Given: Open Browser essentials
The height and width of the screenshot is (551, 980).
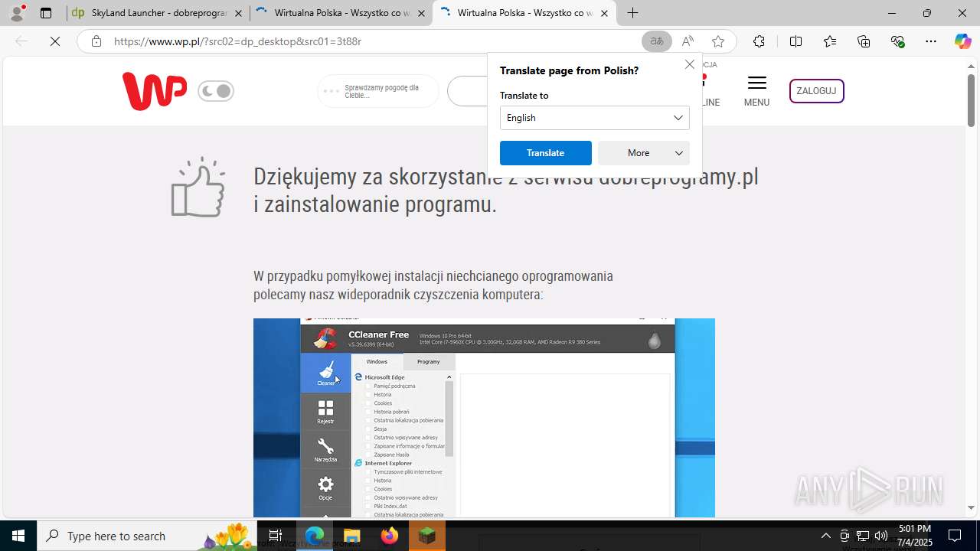Looking at the screenshot, I should 898,41.
